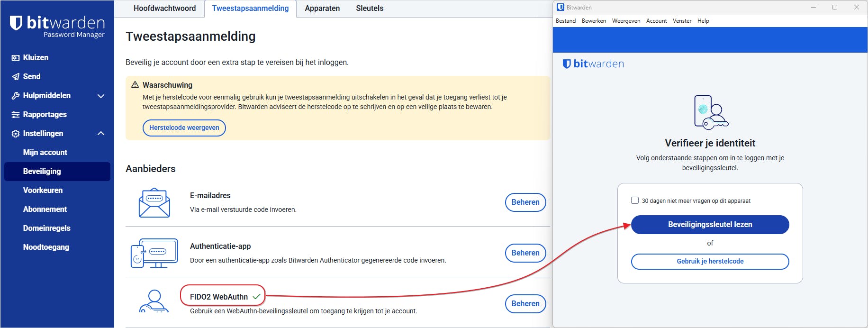Screen dimensions: 868x328
Task: Maximize the Bitwarden desktop window
Action: pyautogui.click(x=835, y=7)
